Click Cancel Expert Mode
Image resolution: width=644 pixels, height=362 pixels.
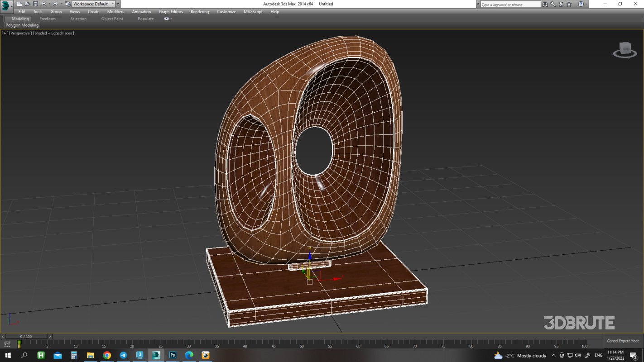622,341
